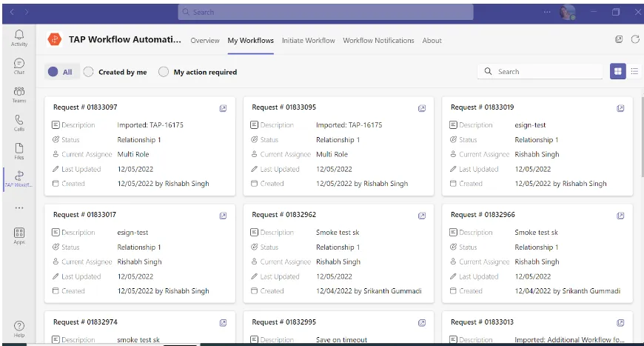Switch to the Overview tab
This screenshot has height=346, width=644.
point(205,41)
